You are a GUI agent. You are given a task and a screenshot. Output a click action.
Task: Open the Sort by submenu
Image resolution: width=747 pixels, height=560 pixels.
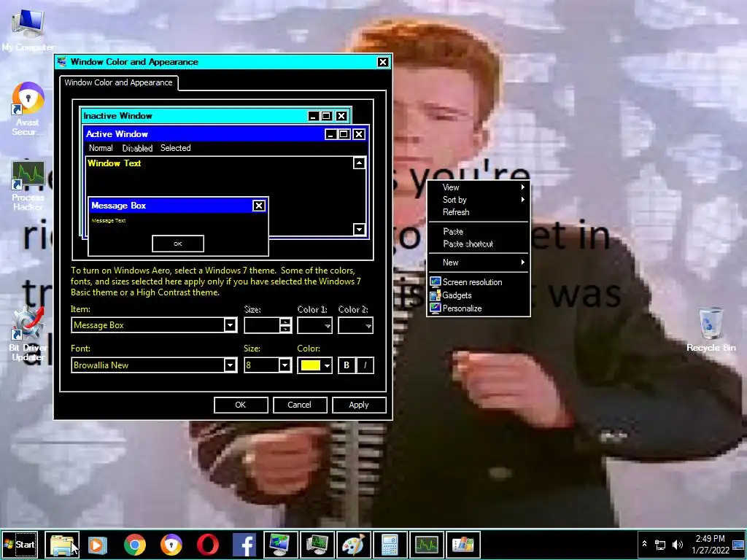click(x=479, y=200)
